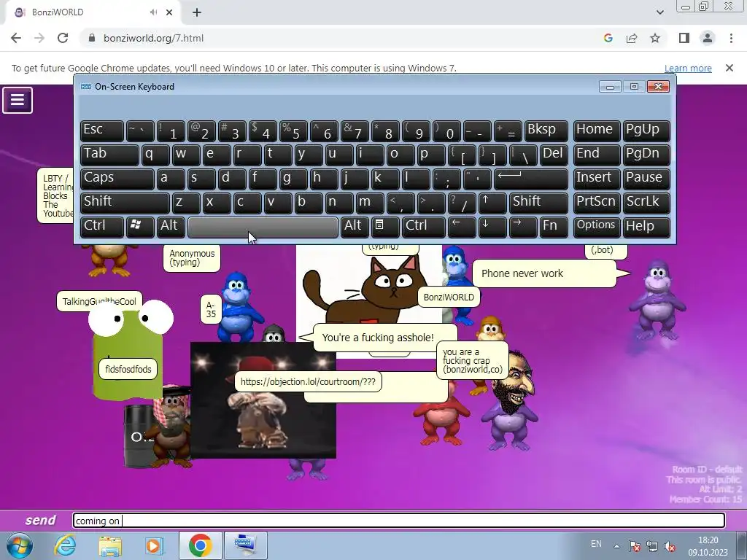Click the Help key on the on-screen keyboard
This screenshot has height=560, width=747.
pyautogui.click(x=646, y=226)
